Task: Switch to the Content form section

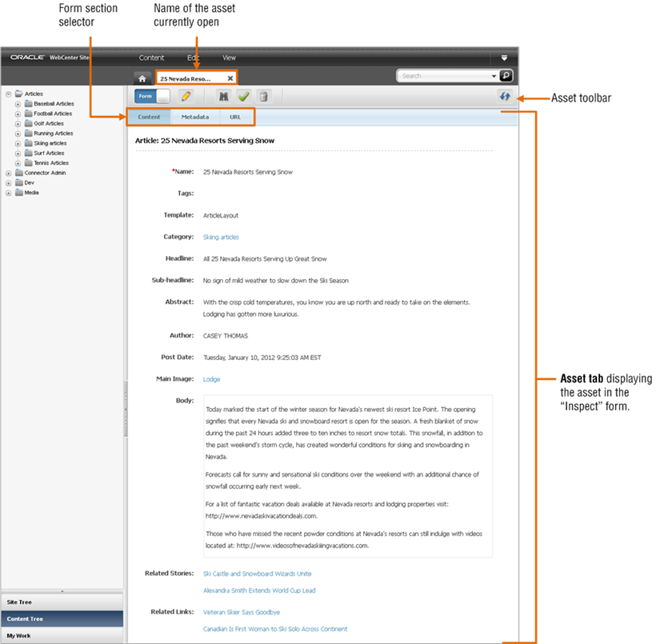Action: click(149, 117)
